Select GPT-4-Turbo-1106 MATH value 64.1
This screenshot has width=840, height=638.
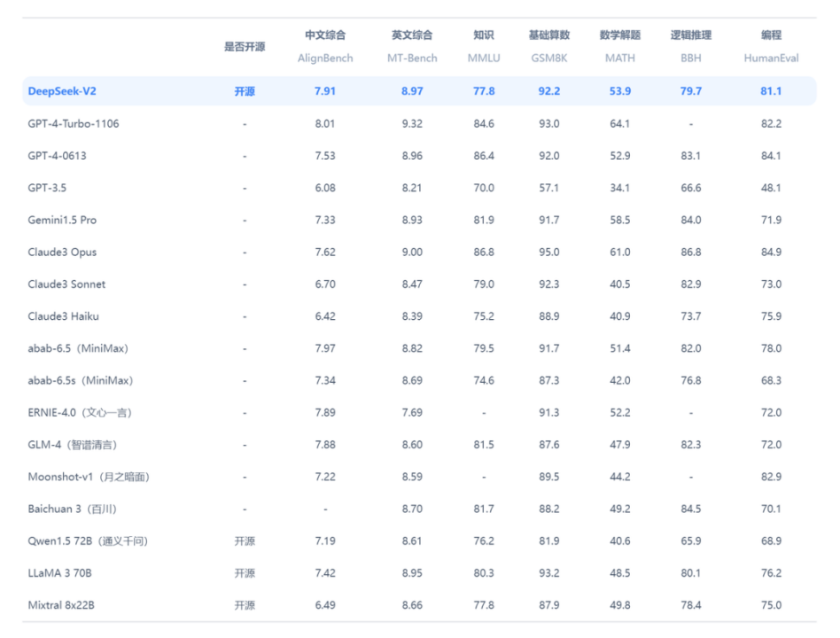coord(620,124)
